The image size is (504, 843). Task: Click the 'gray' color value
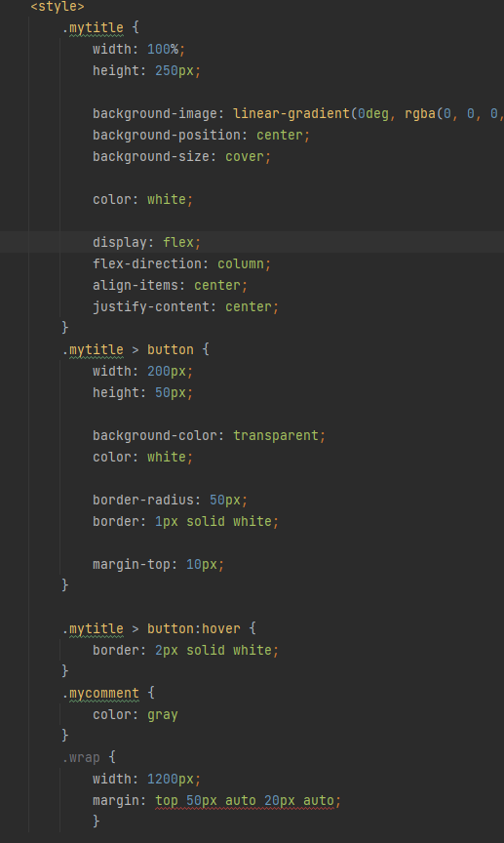pyautogui.click(x=163, y=715)
